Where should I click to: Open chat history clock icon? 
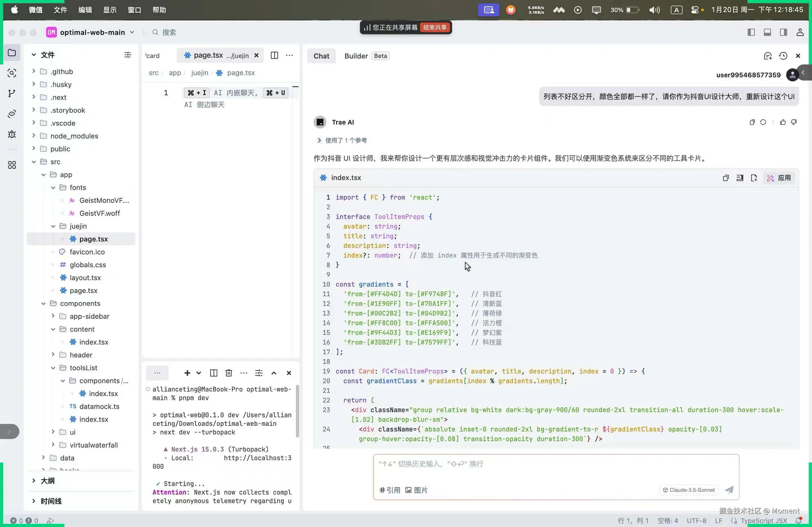(x=783, y=56)
